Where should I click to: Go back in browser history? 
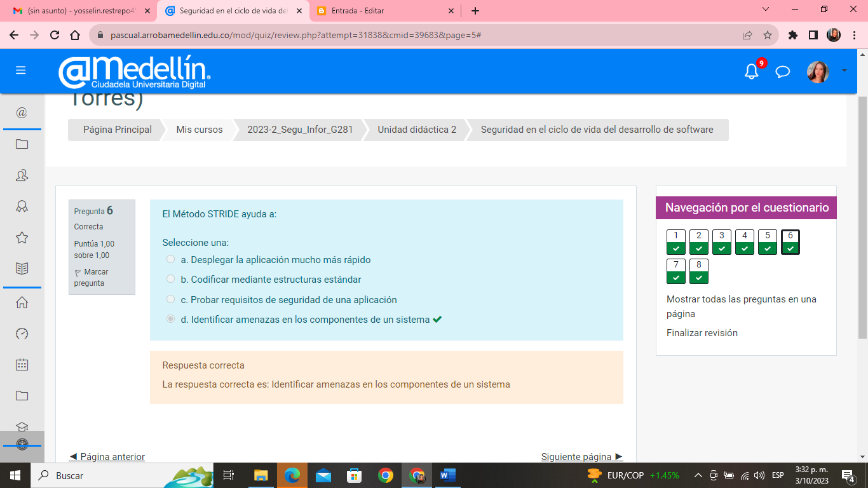14,35
